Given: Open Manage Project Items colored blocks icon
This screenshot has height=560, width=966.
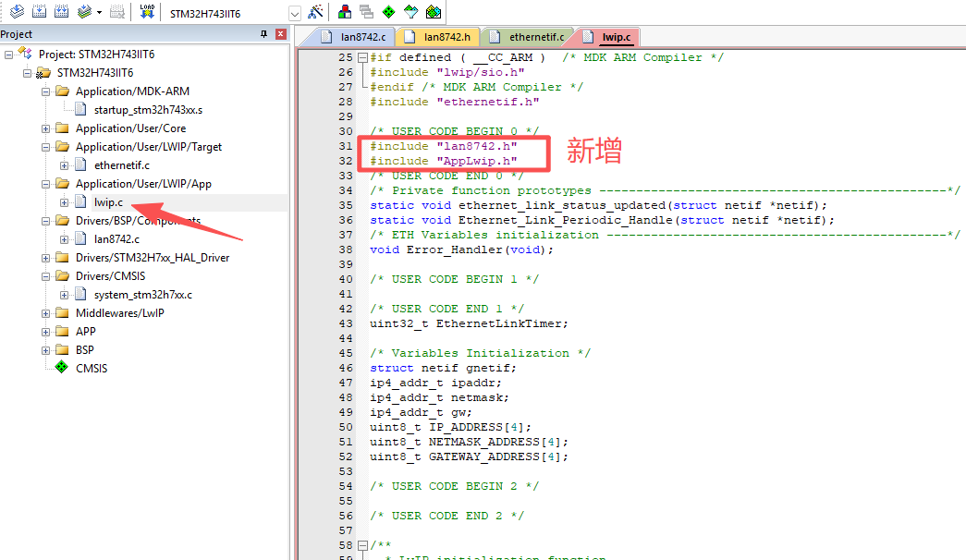Looking at the screenshot, I should click(x=344, y=13).
